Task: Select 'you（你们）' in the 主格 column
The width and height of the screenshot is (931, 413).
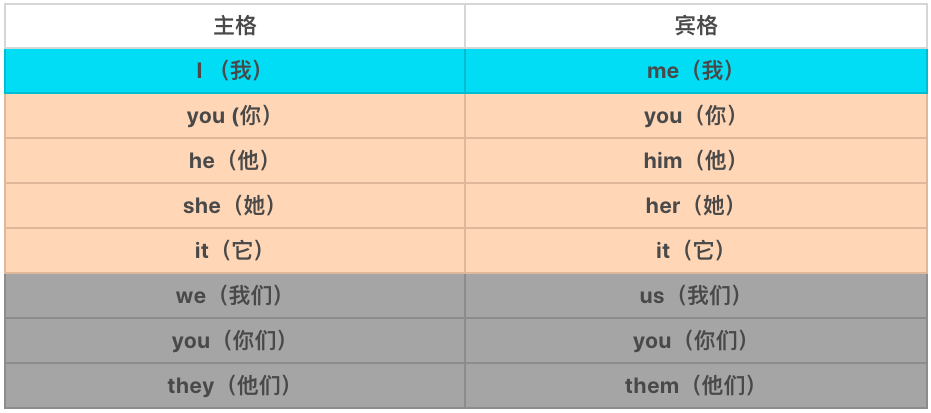Action: tap(235, 341)
